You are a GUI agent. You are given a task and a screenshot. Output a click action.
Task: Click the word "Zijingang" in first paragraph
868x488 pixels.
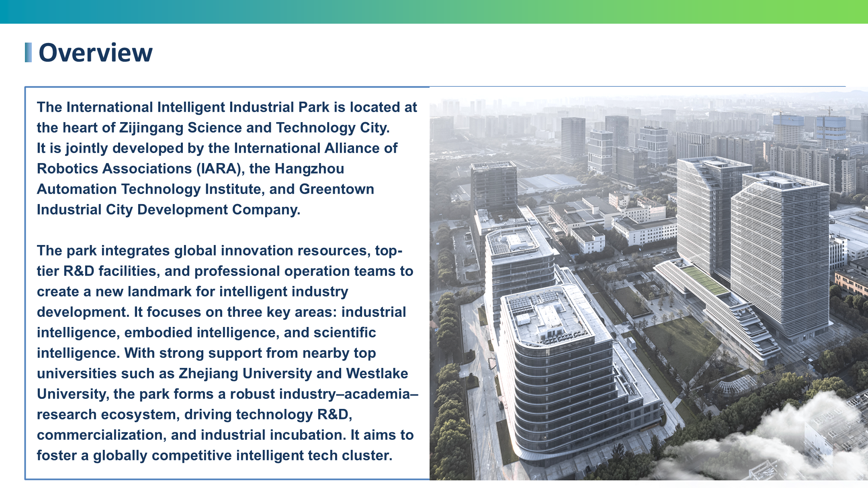coord(151,128)
